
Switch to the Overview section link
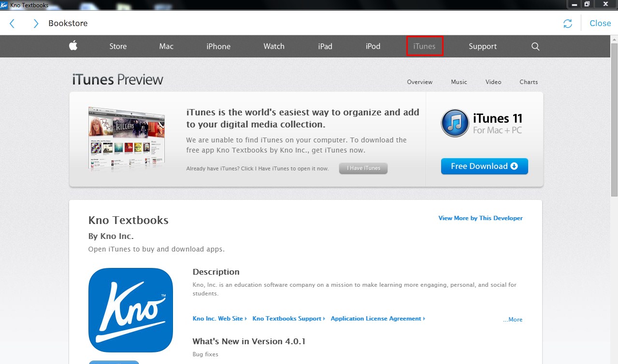tap(419, 82)
